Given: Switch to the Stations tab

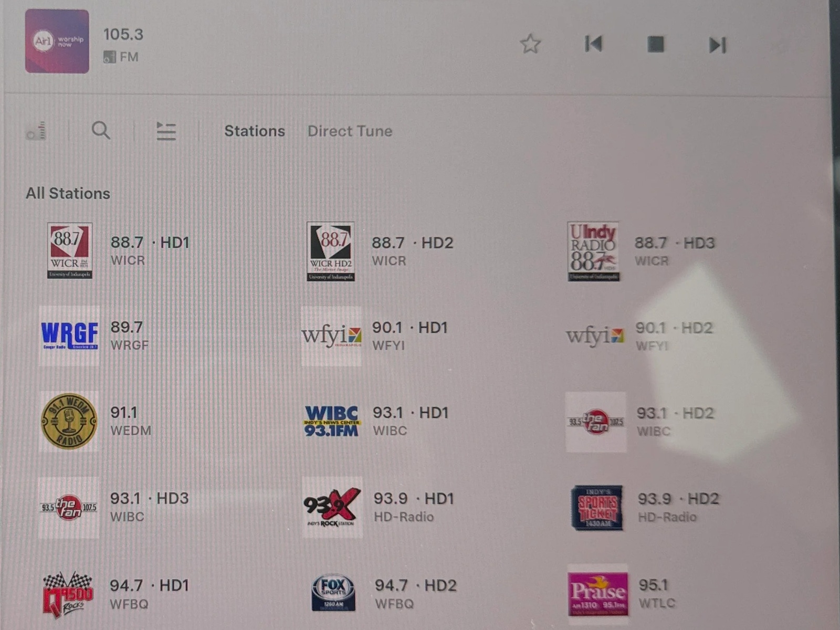Looking at the screenshot, I should [x=255, y=131].
